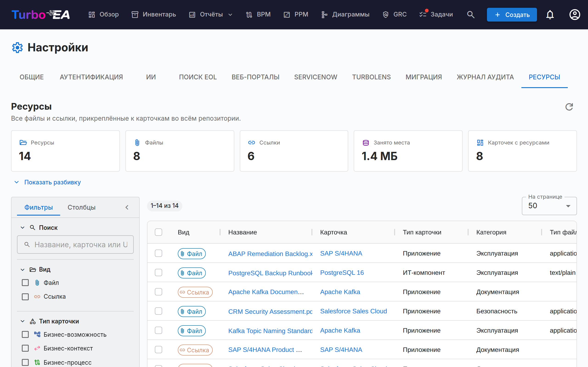Toggle the select-all checkbox in table header
The width and height of the screenshot is (588, 367).
pos(158,232)
